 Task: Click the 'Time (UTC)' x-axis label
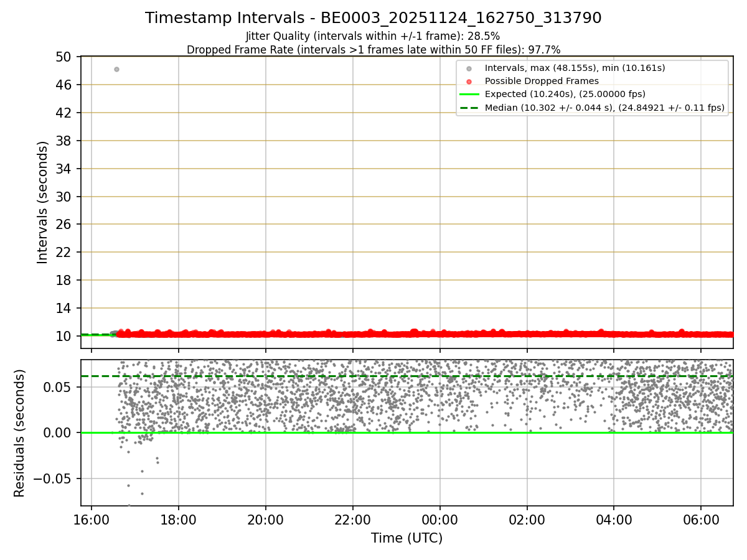407,538
